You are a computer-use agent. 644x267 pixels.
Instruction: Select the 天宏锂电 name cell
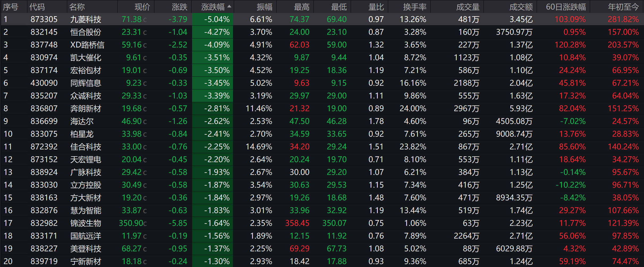86,160
